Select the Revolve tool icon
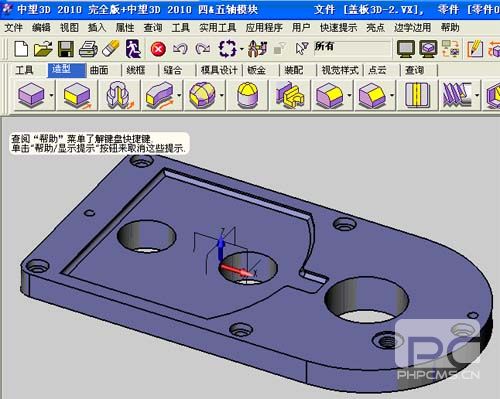The image size is (500, 399). tap(119, 95)
